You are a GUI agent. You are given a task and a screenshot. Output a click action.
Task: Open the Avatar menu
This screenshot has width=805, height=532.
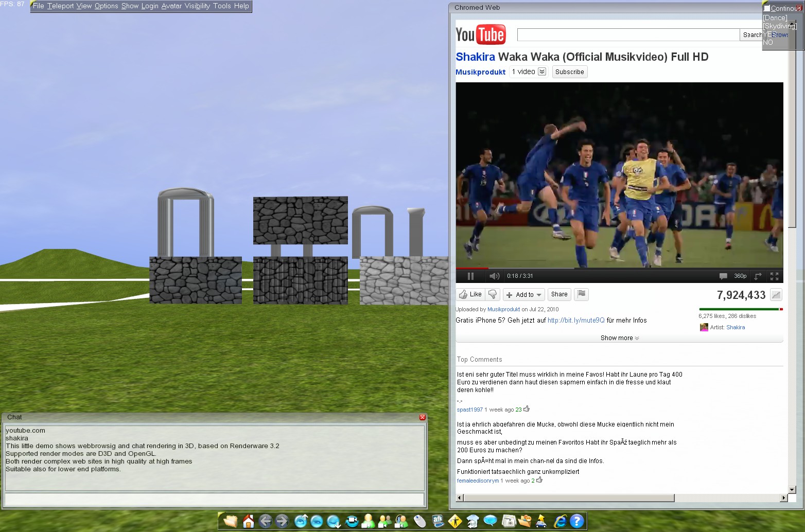tap(172, 6)
